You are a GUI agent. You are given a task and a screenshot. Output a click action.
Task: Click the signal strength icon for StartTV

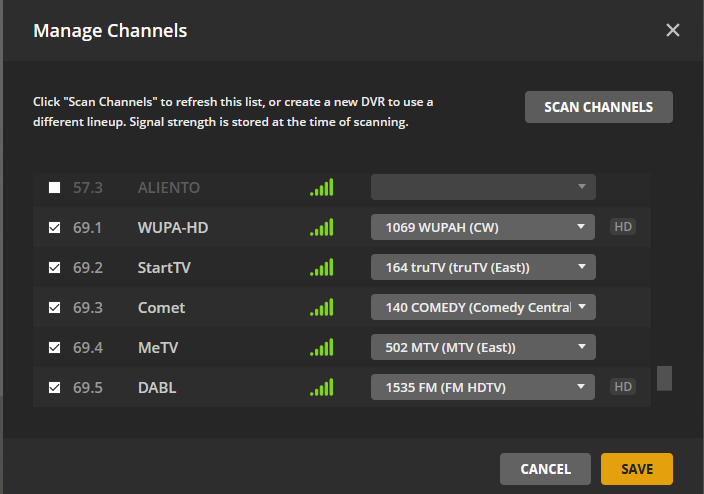point(321,267)
